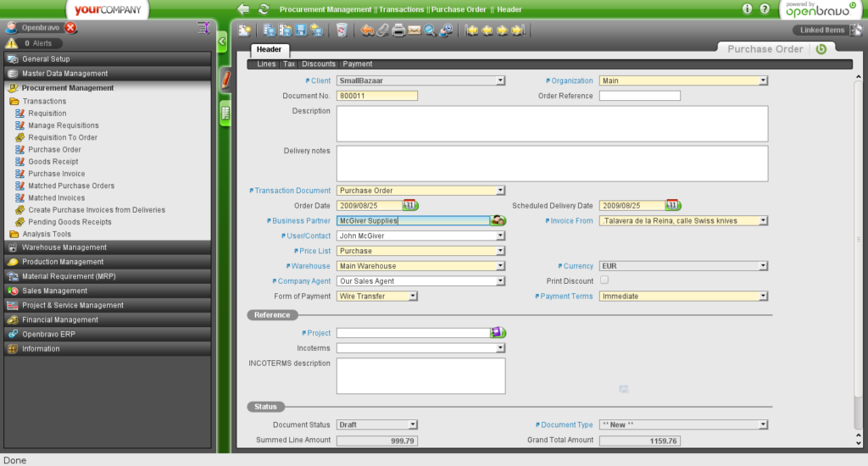Collapse the left menu with the green arrow

222,42
